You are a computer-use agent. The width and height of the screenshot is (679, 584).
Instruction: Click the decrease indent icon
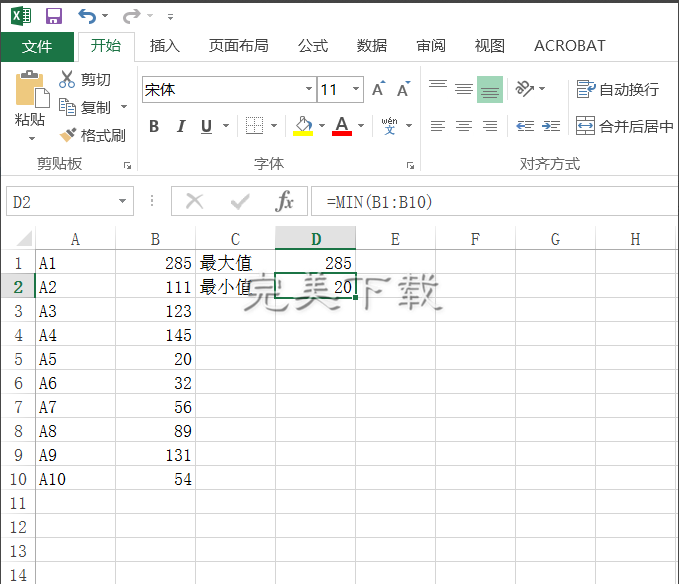(x=525, y=126)
